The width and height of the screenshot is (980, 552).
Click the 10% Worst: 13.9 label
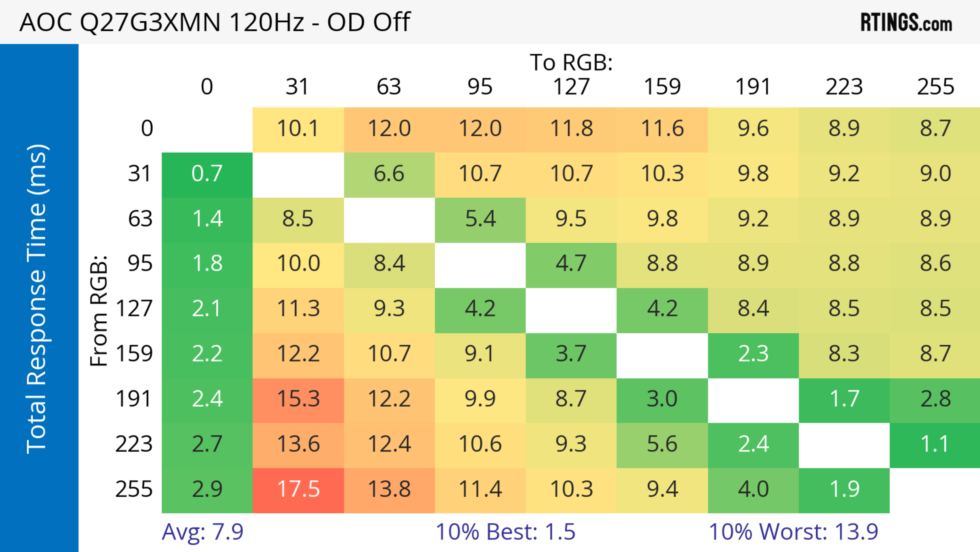(794, 532)
